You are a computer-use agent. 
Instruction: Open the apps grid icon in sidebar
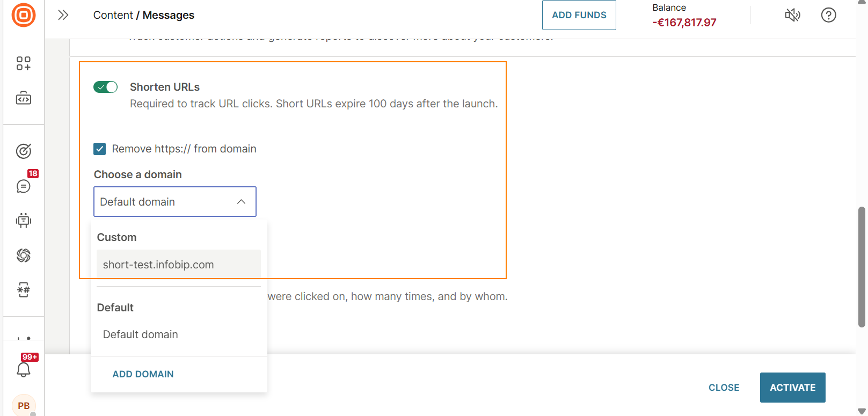(x=24, y=63)
